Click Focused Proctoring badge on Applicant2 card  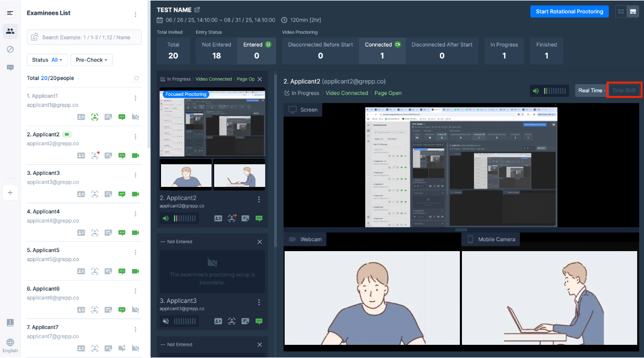point(186,94)
